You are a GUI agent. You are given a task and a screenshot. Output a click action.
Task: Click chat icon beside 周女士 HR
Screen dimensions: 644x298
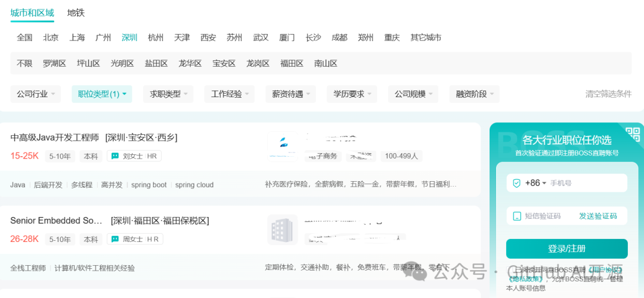(x=115, y=239)
